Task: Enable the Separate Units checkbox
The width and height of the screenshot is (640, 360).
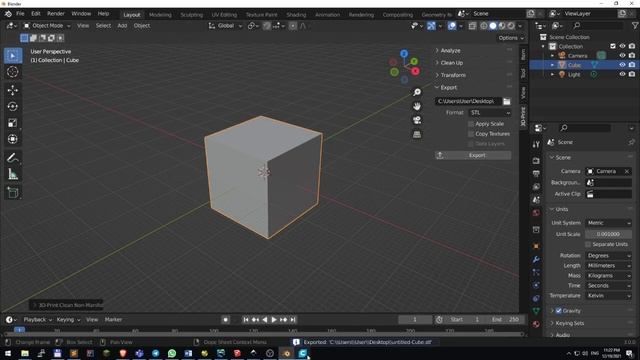Action: [588, 244]
